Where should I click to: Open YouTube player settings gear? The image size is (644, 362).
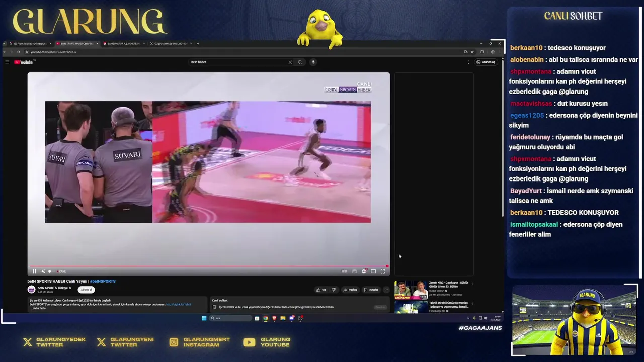click(364, 271)
